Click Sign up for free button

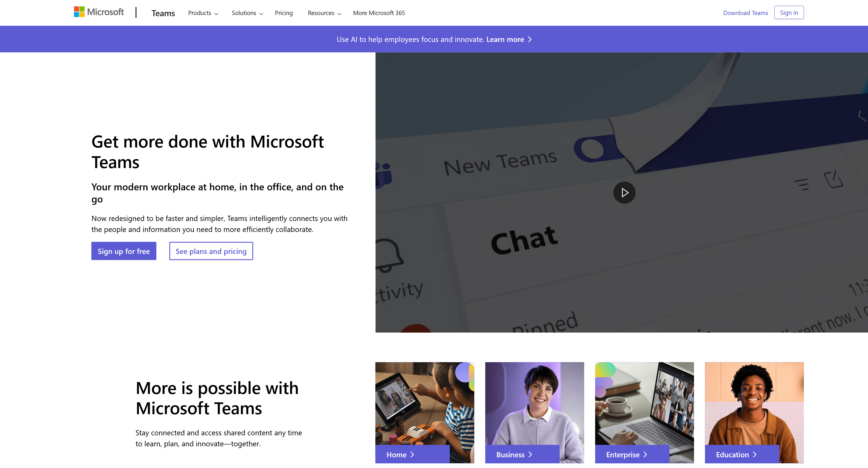pos(124,251)
